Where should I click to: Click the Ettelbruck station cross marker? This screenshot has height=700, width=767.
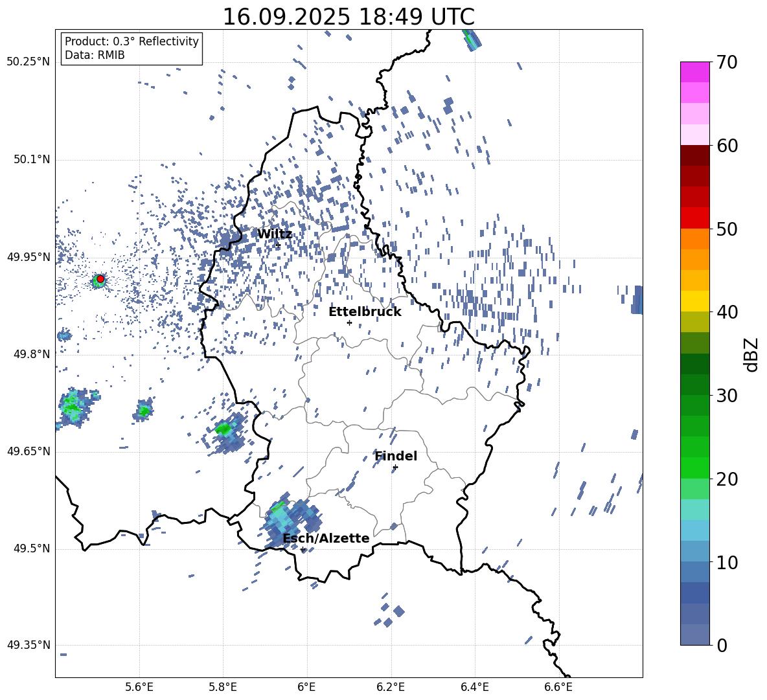click(349, 322)
